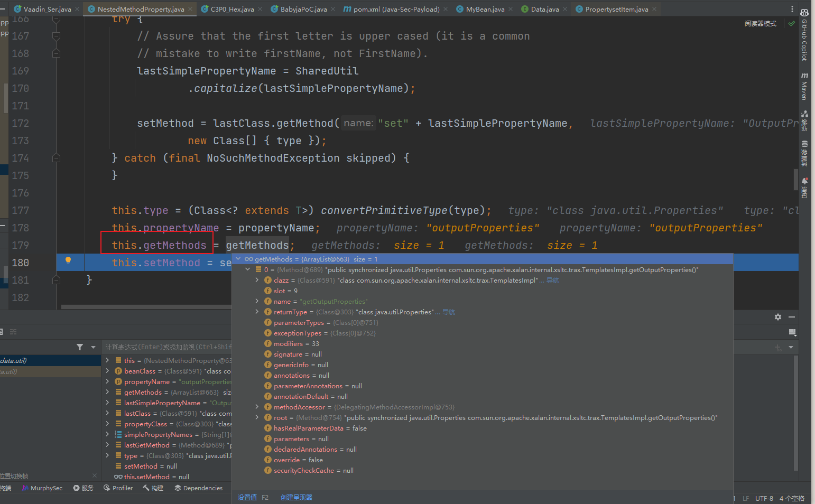Switch to the MyBean.java tab
815x504 pixels.
(x=485, y=9)
